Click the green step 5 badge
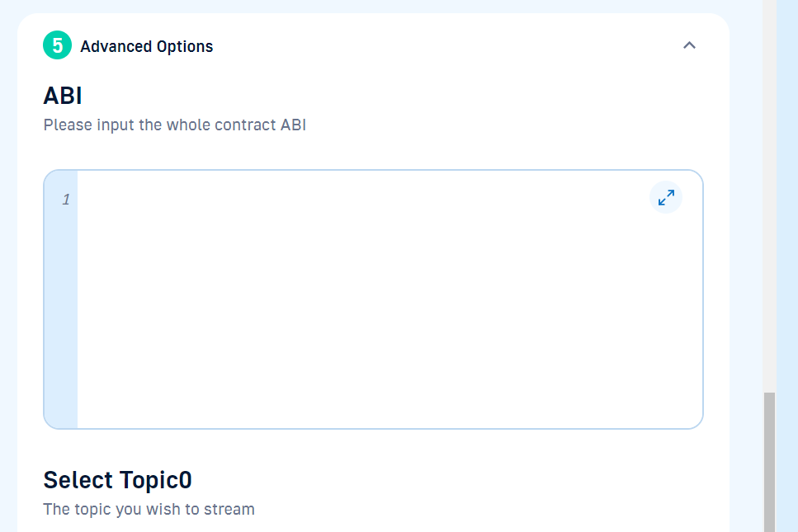Viewport: 798px width, 532px height. [x=57, y=45]
